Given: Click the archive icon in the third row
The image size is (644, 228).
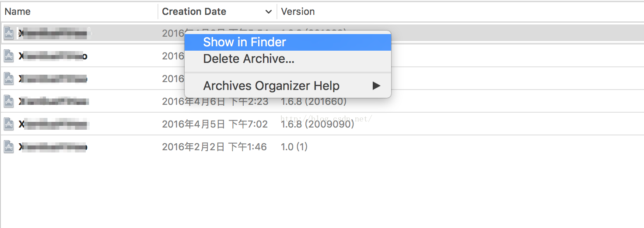Looking at the screenshot, I should [9, 79].
